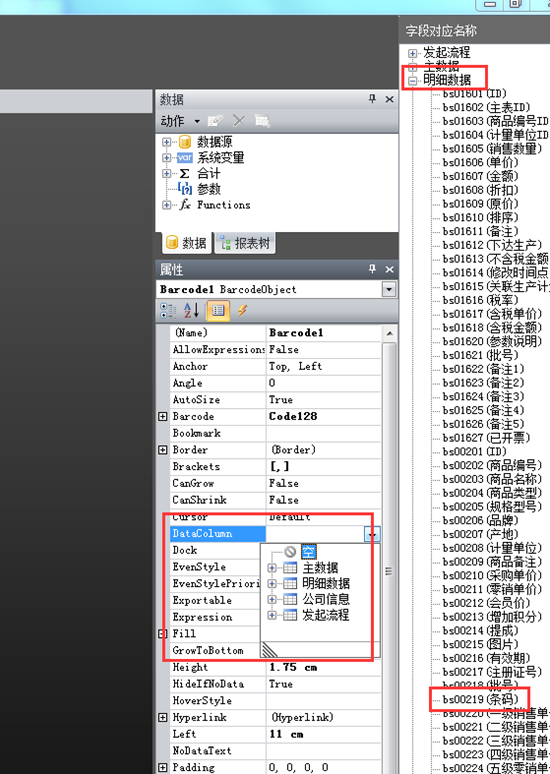Expand the 数据源 tree node

pyautogui.click(x=166, y=142)
